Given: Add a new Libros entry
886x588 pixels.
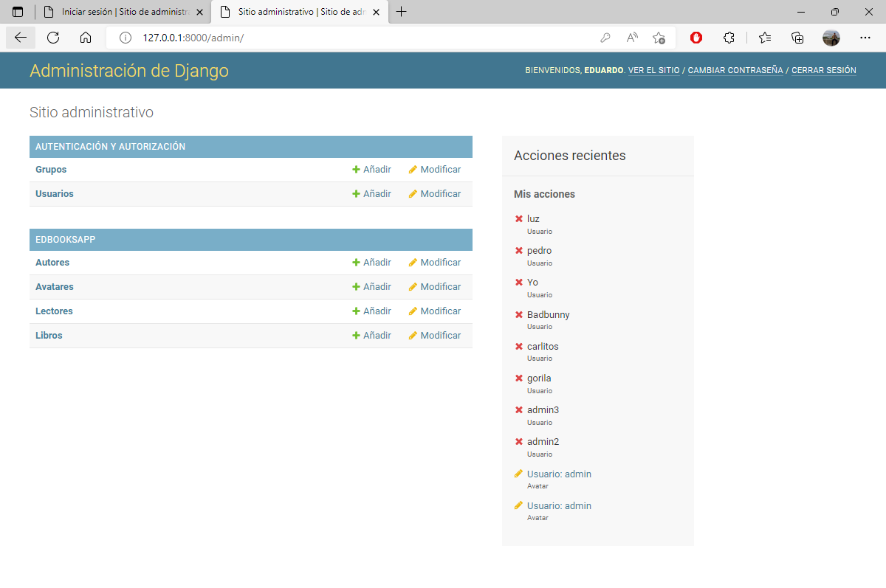Looking at the screenshot, I should [372, 336].
